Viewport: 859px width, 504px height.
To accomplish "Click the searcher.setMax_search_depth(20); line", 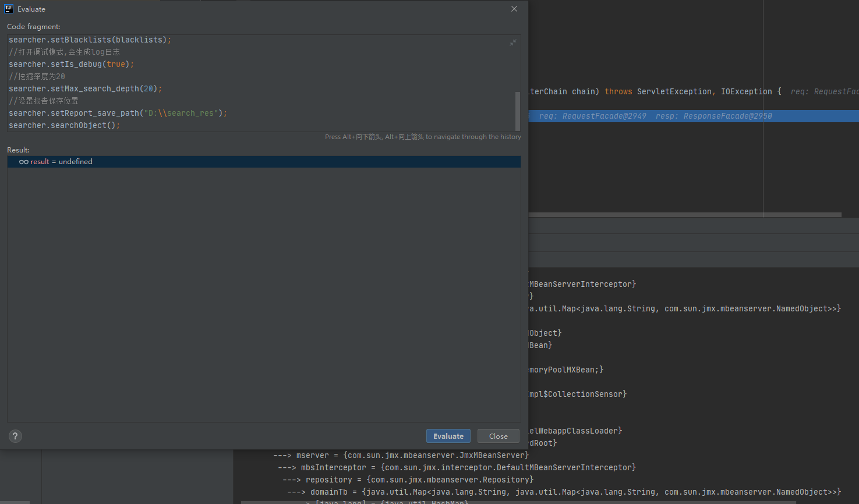I will [86, 88].
